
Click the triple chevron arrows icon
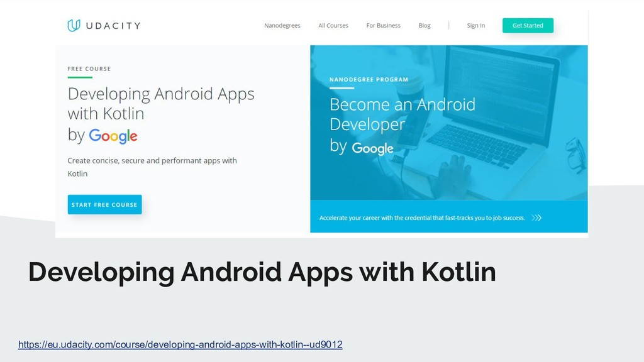[536, 218]
